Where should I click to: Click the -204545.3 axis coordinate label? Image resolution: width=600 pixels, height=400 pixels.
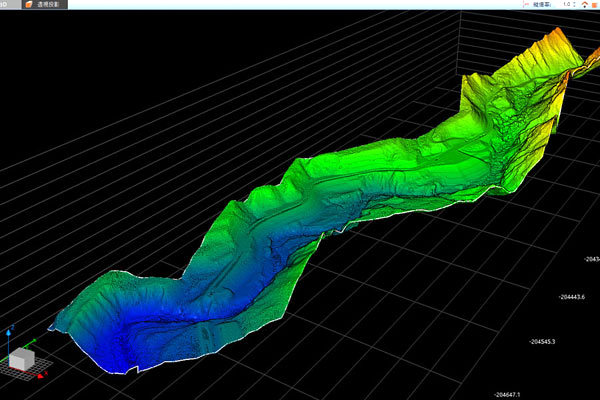tap(542, 342)
